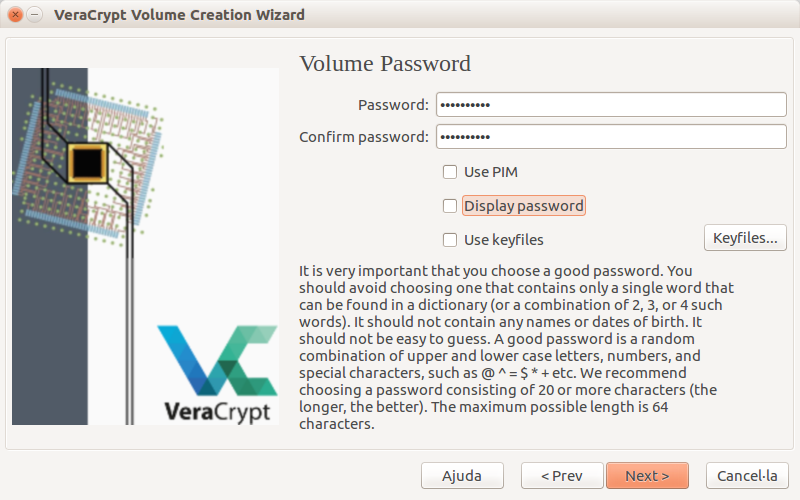Open the Keyfiles... dialog

point(745,238)
